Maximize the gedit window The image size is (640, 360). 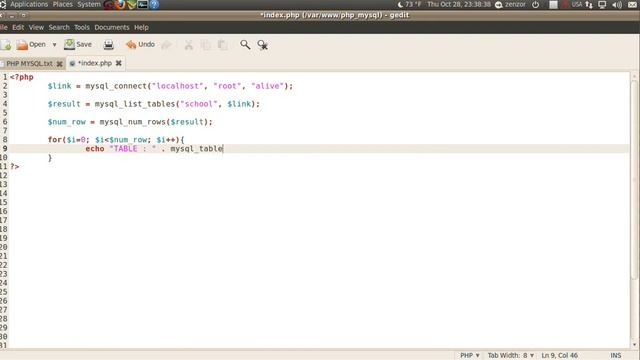23,16
